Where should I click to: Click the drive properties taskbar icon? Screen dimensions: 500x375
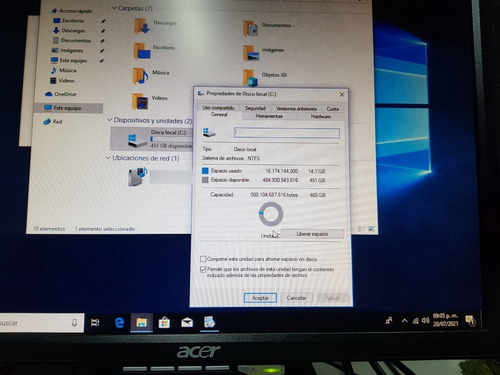(x=209, y=322)
